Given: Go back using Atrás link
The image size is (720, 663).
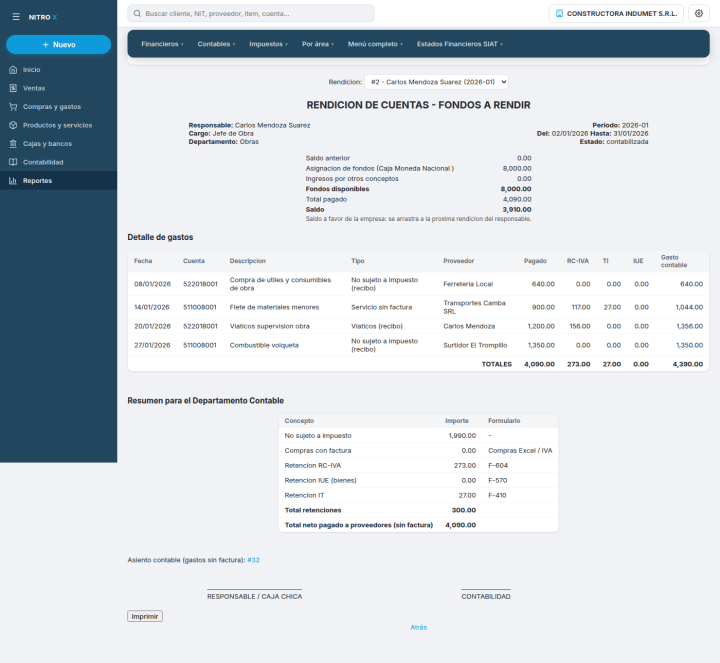Looking at the screenshot, I should [x=418, y=627].
